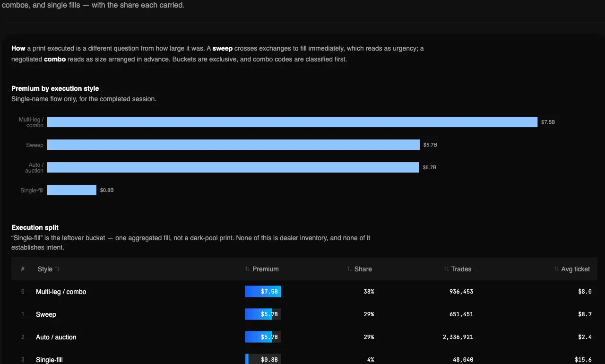605x364 pixels.
Task: Click the 48,040 trades value
Action: coord(463,360)
